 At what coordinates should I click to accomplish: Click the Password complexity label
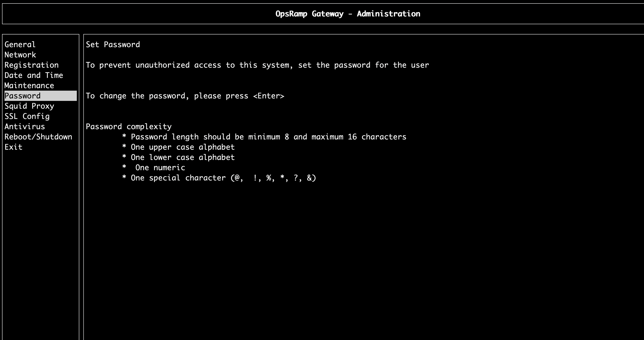click(x=129, y=127)
